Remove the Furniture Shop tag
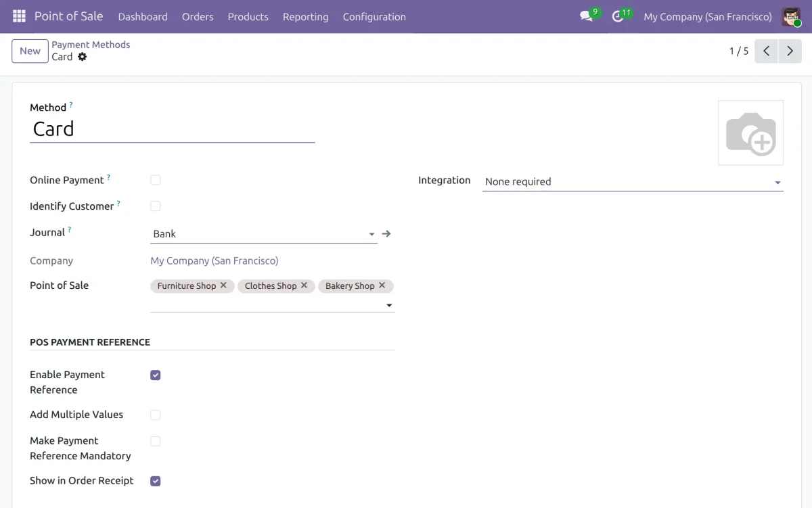Image resolution: width=812 pixels, height=508 pixels. 223,285
